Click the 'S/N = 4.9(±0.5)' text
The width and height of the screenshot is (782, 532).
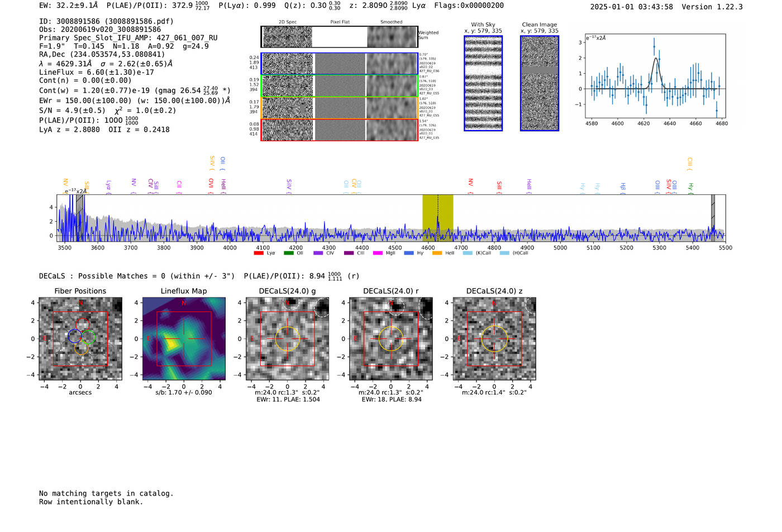72,111
